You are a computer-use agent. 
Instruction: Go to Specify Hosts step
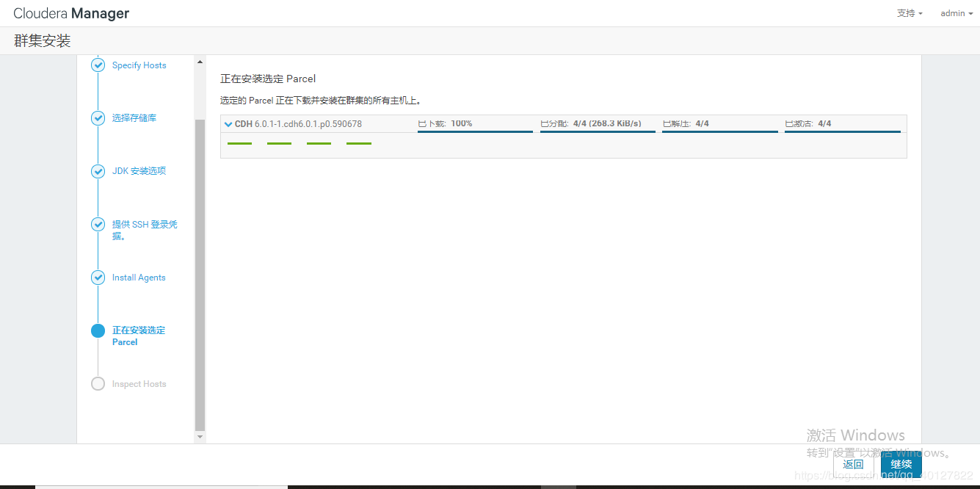point(139,65)
